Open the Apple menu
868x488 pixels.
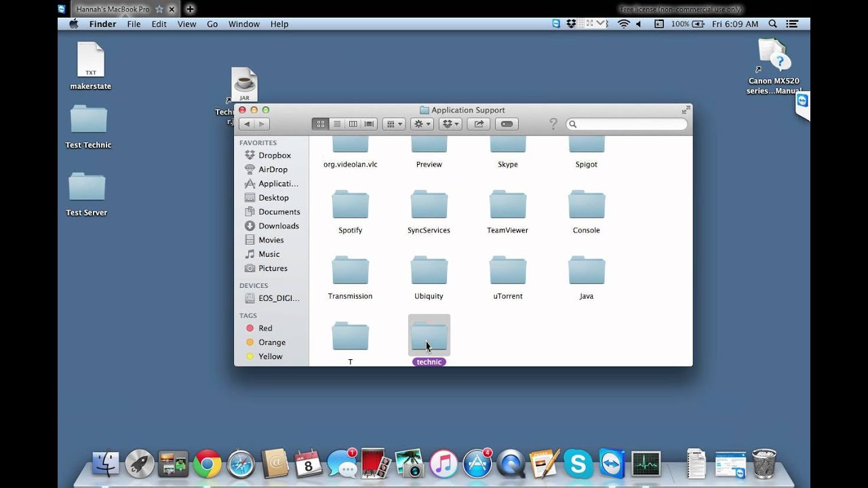(74, 24)
